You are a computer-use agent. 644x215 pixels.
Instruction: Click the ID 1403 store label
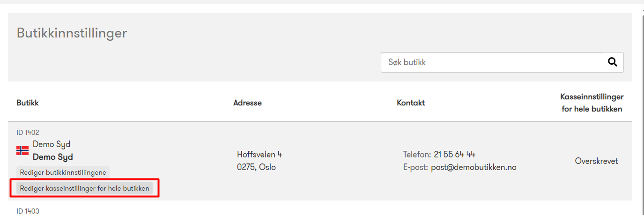pos(28,211)
